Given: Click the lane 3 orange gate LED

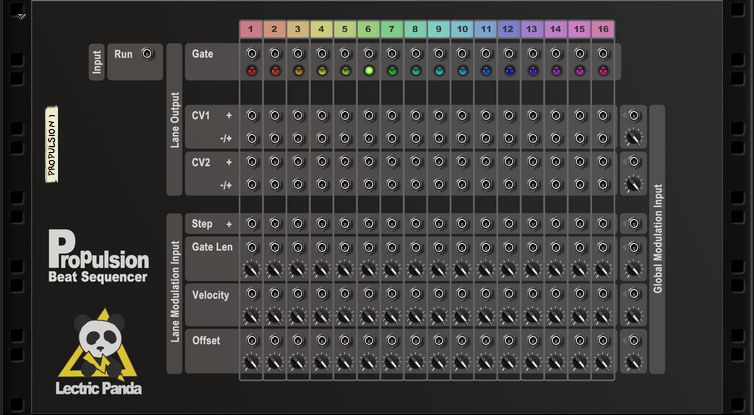Looking at the screenshot, I should click(x=298, y=71).
